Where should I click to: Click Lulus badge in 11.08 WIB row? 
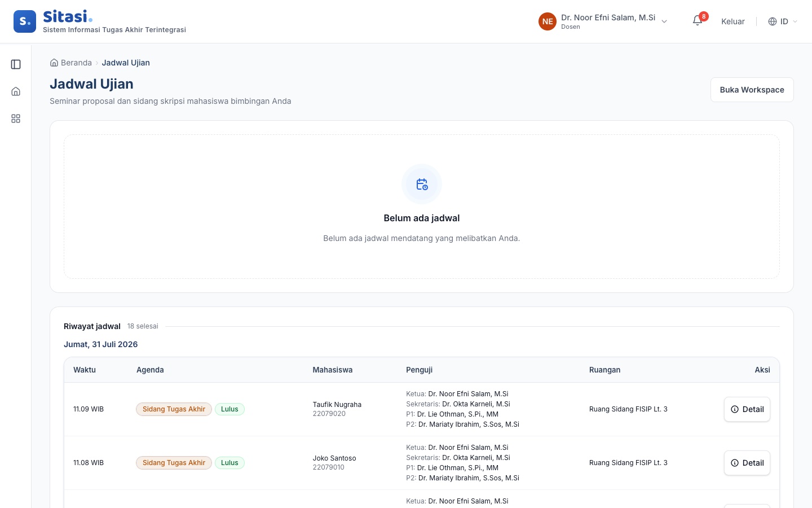(230, 463)
